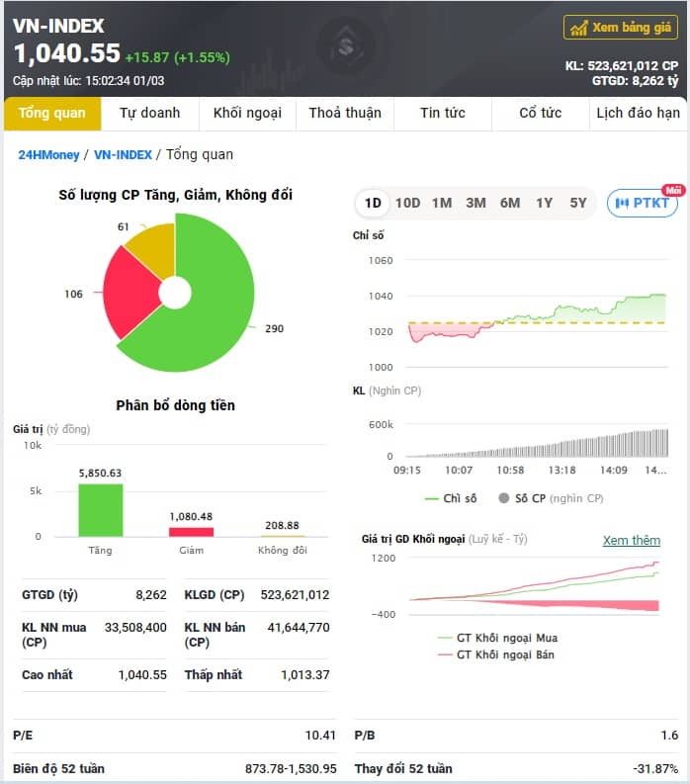Select the Thoả thuận tab
Screen dimensions: 690x784
click(345, 113)
